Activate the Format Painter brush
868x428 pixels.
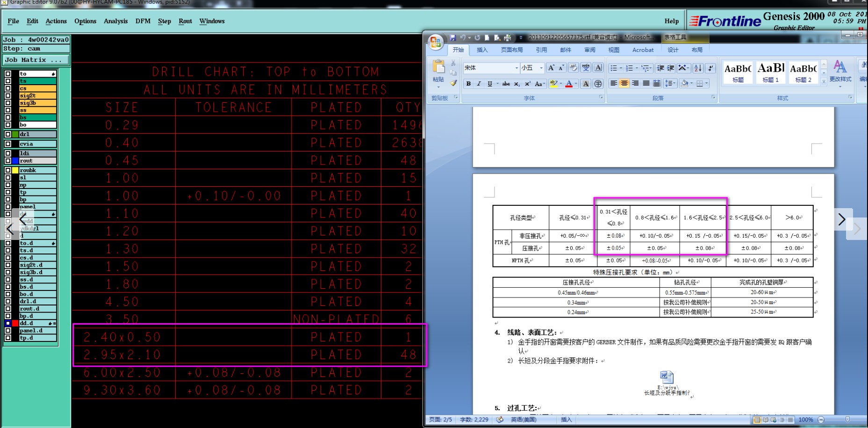[453, 83]
